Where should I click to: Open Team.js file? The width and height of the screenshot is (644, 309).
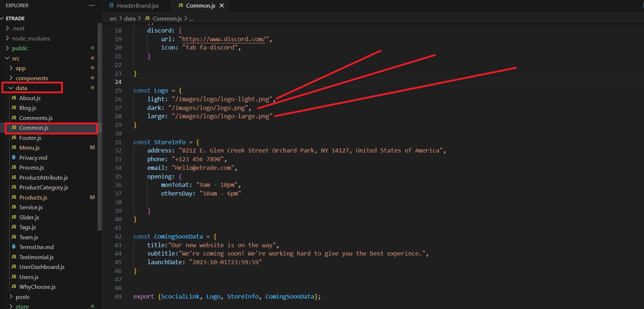pyautogui.click(x=29, y=237)
